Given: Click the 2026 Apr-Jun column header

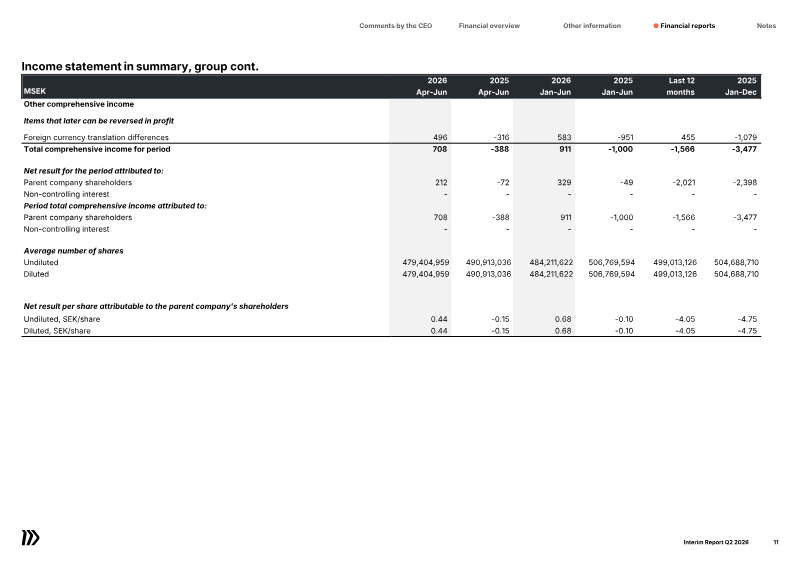Looking at the screenshot, I should [x=432, y=86].
